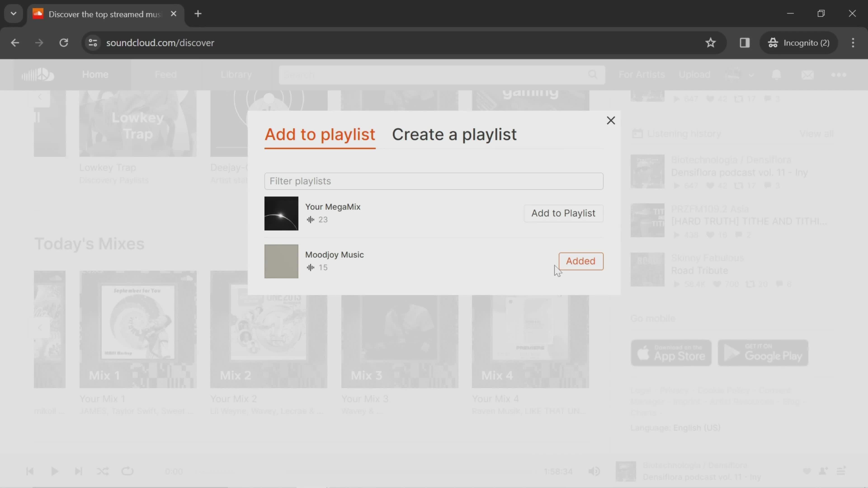Click the Filter playlists input field
The height and width of the screenshot is (488, 868).
click(434, 181)
